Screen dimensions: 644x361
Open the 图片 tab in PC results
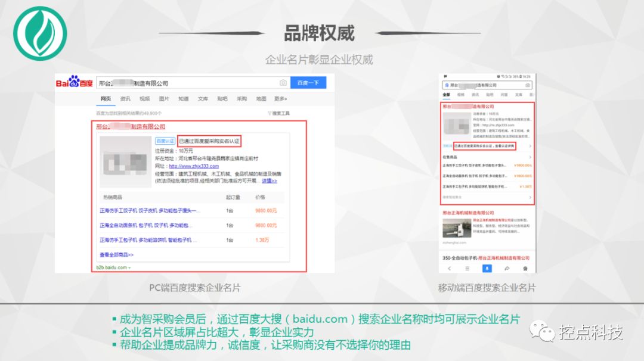(x=164, y=99)
